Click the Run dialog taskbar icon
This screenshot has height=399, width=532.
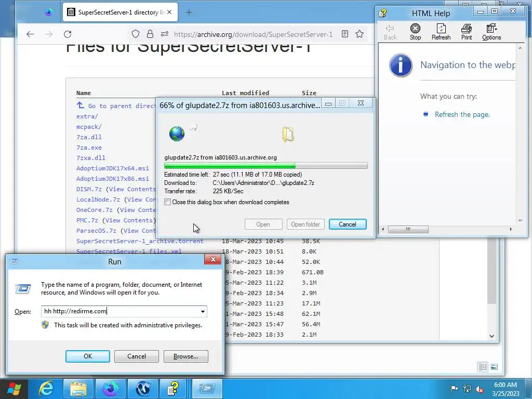click(207, 389)
